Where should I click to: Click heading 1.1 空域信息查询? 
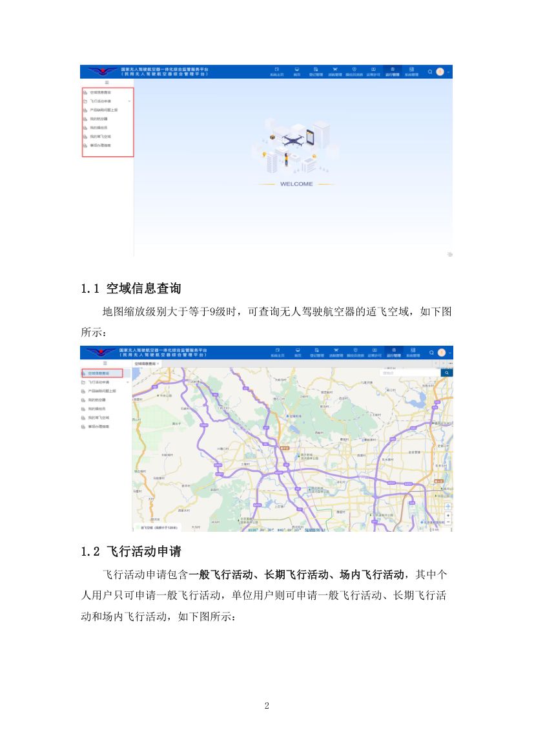(130, 288)
